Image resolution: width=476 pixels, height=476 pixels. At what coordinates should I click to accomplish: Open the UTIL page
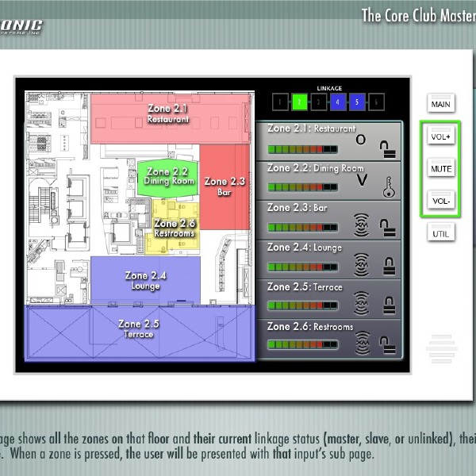click(441, 233)
